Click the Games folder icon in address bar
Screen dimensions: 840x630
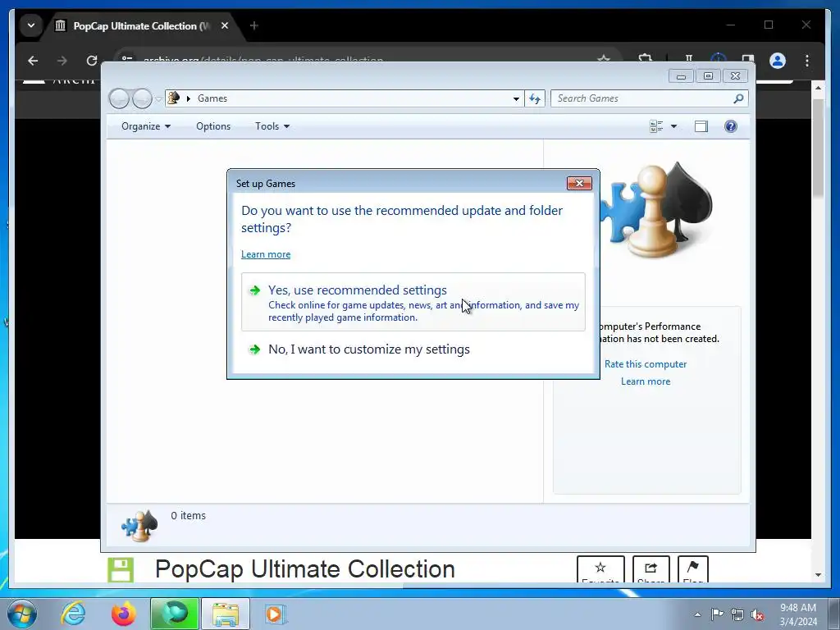point(174,98)
